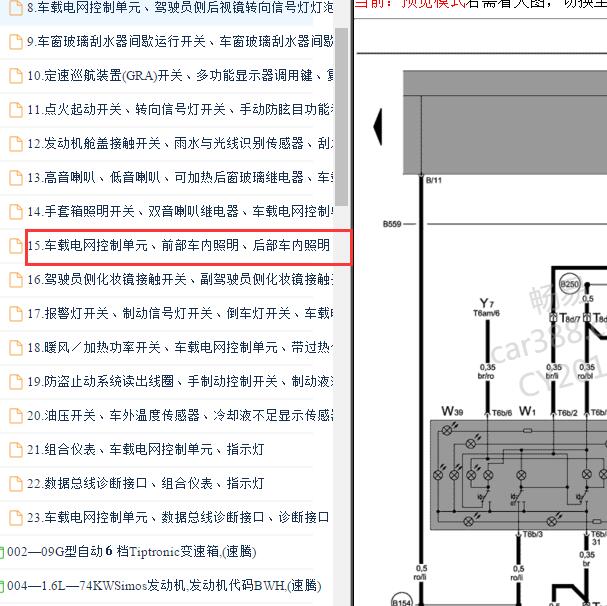The image size is (607, 606).
Task: Click the B/11 connector label
Action: (434, 180)
